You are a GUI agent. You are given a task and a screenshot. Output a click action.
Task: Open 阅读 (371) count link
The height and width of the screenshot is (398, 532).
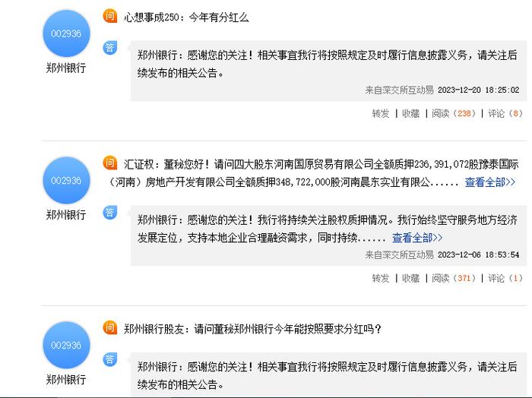(453, 278)
